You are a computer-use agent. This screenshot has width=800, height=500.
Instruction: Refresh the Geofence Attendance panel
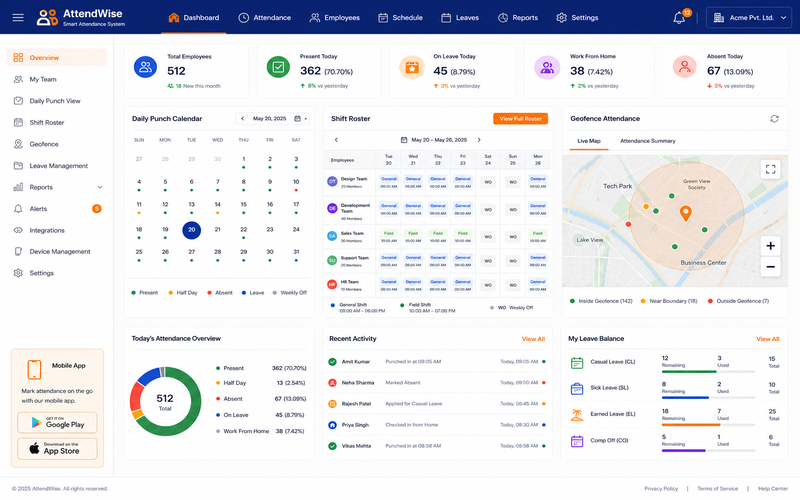point(774,118)
